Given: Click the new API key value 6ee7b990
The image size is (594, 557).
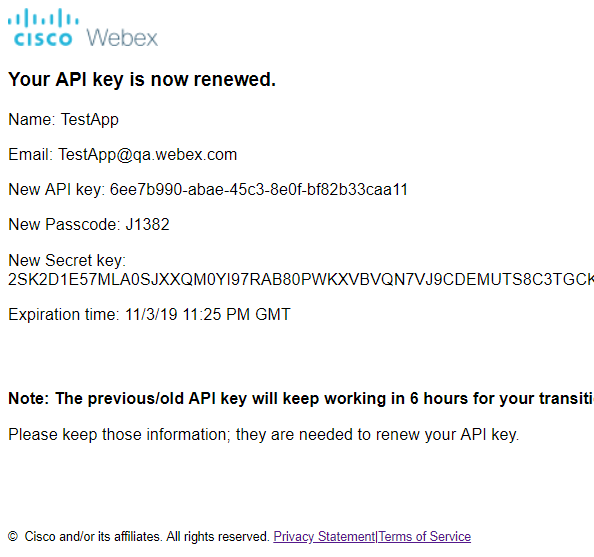Looking at the screenshot, I should click(259, 189).
